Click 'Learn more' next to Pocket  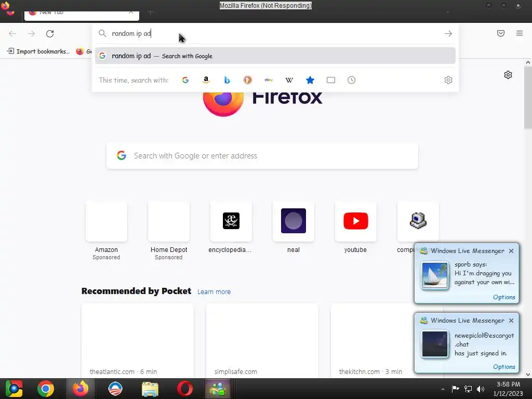pos(214,292)
